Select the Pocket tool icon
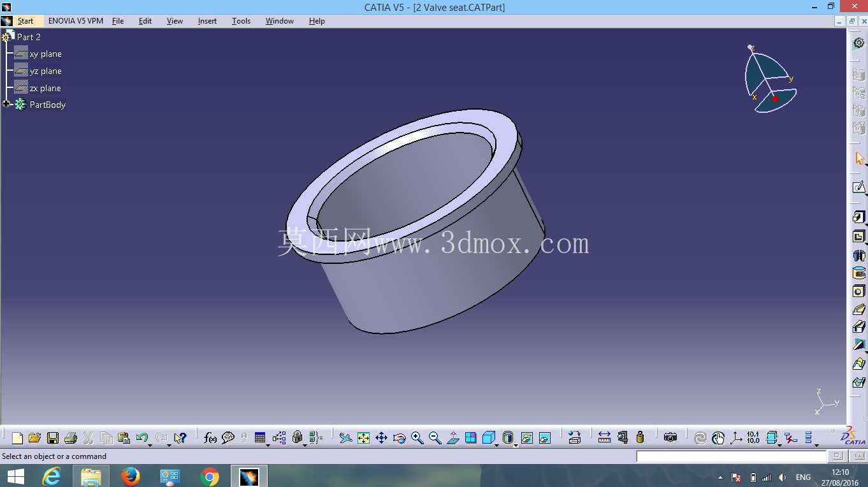The width and height of the screenshot is (868, 487). coord(859,236)
